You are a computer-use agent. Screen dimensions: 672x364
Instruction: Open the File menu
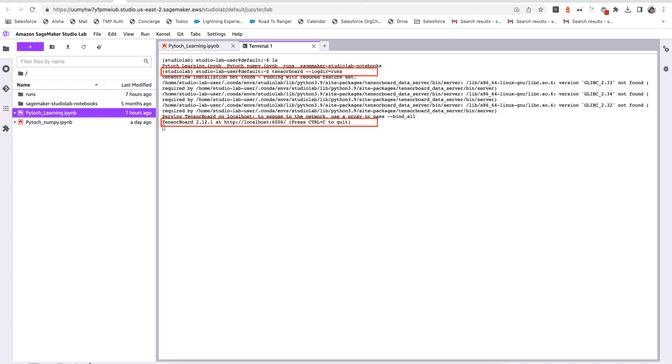[x=97, y=34]
